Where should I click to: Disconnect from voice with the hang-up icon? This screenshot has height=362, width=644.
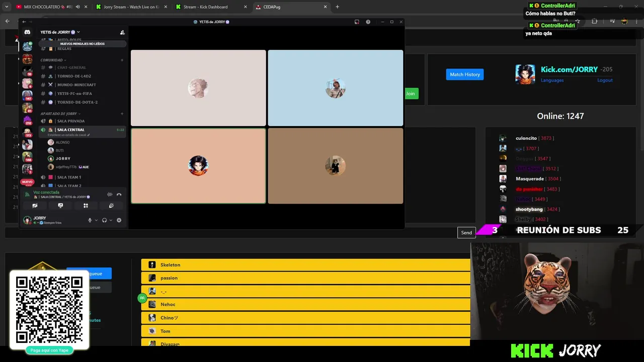[x=119, y=195]
